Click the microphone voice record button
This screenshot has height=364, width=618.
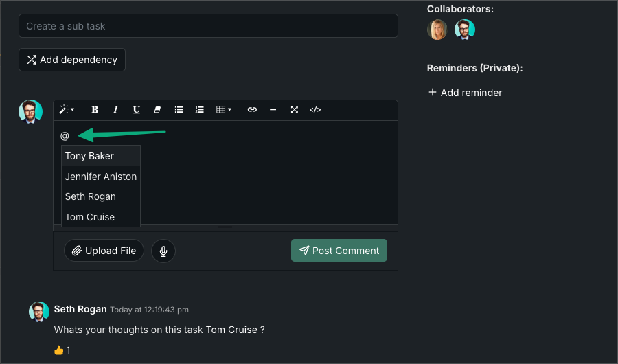[x=163, y=251]
